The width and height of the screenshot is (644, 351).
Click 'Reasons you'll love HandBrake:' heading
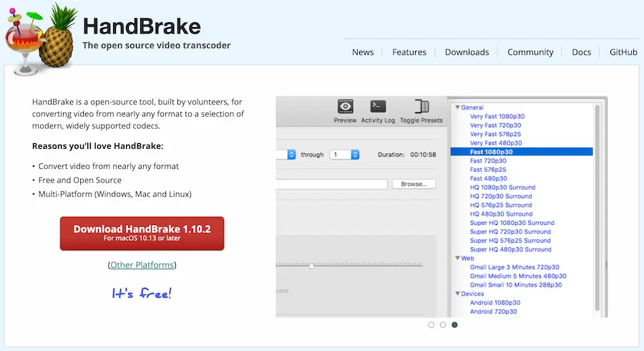(x=98, y=146)
